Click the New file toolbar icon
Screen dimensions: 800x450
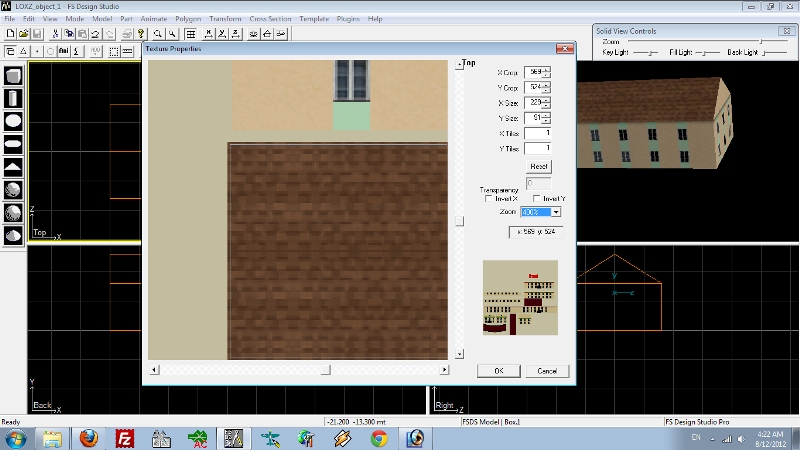pyautogui.click(x=10, y=33)
